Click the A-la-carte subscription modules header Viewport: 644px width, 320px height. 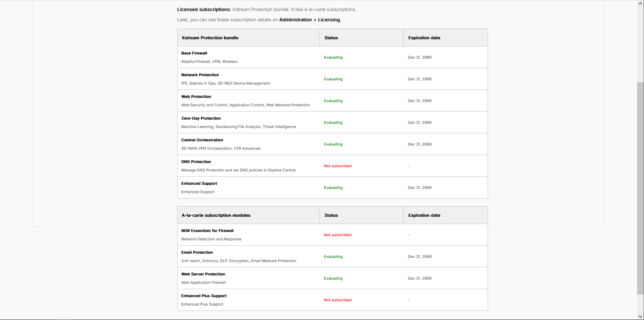coord(216,215)
